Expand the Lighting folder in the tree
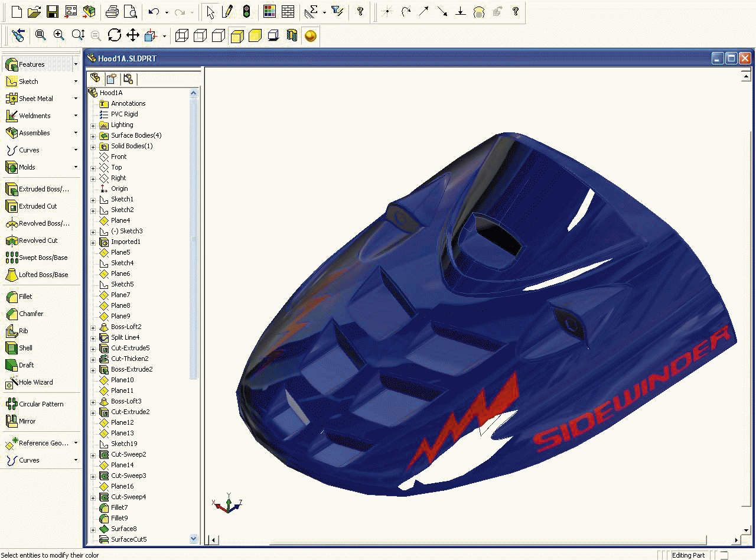Image resolution: width=756 pixels, height=560 pixels. [93, 125]
